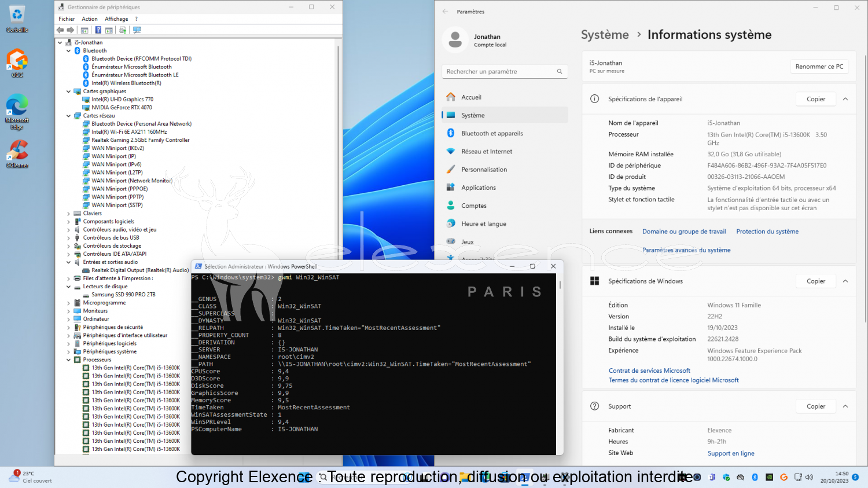Screen dimensions: 868x488
Task: Collapse the i5-Jonathan root node
Action: click(x=60, y=43)
